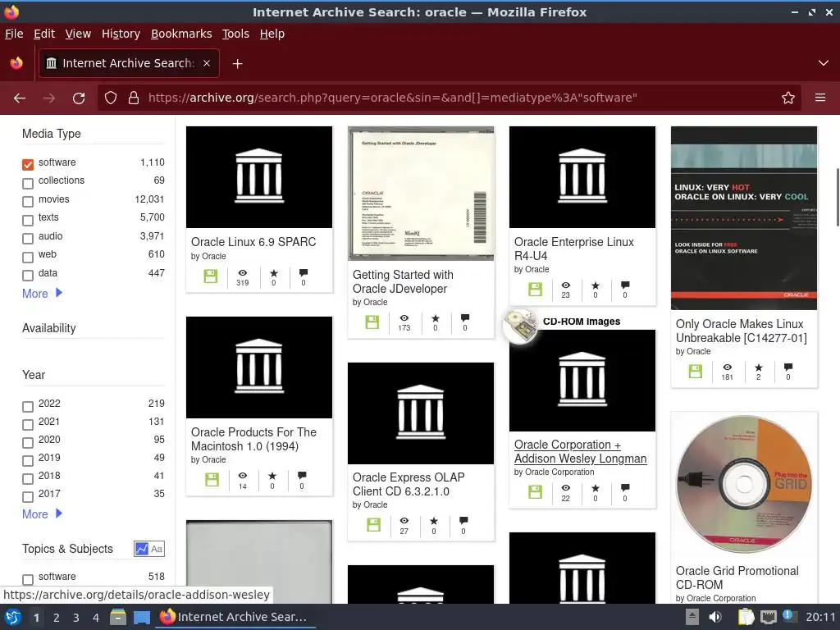Click views eye icon on Getting Started with Oracle JDeveloper card

(404, 318)
